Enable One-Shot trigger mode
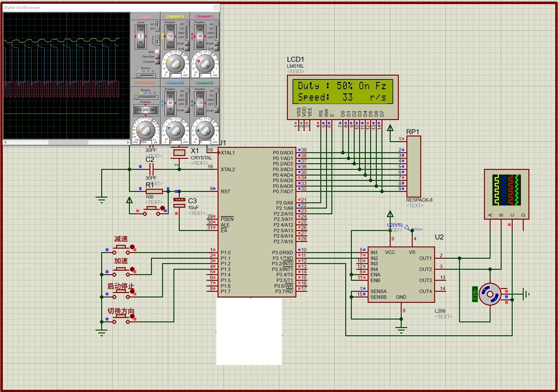559x392 pixels. click(157, 57)
